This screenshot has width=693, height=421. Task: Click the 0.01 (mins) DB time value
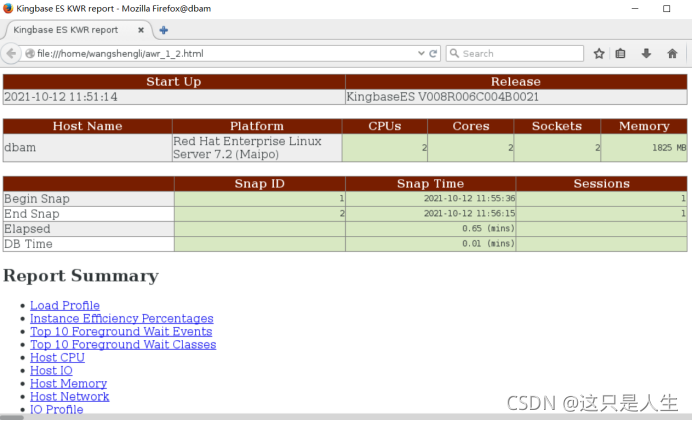click(x=488, y=243)
